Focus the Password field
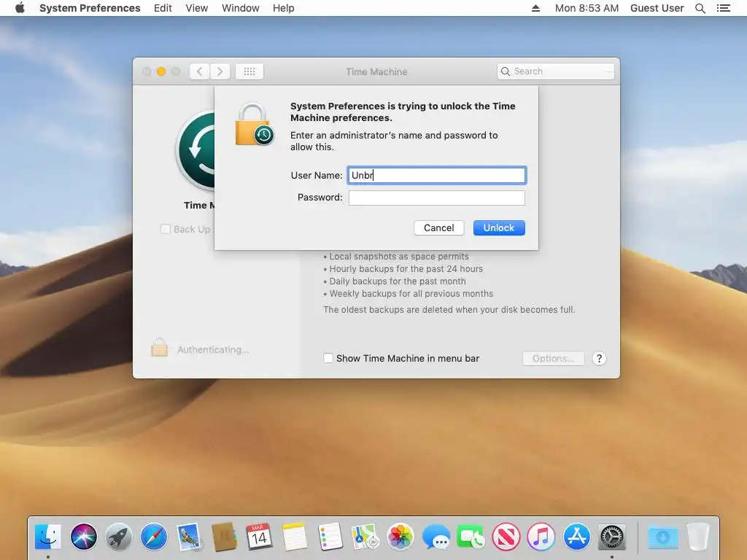This screenshot has width=747, height=560. coord(436,198)
